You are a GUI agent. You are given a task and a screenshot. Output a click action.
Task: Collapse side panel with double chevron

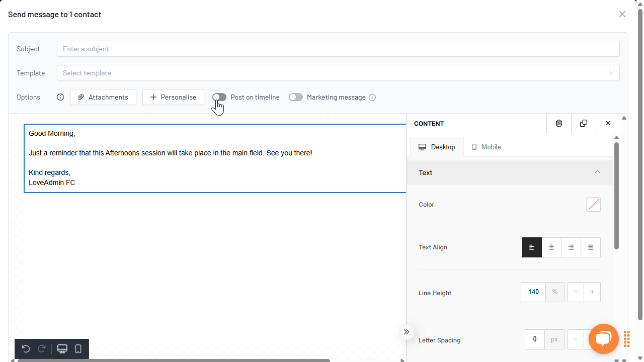pos(406,332)
